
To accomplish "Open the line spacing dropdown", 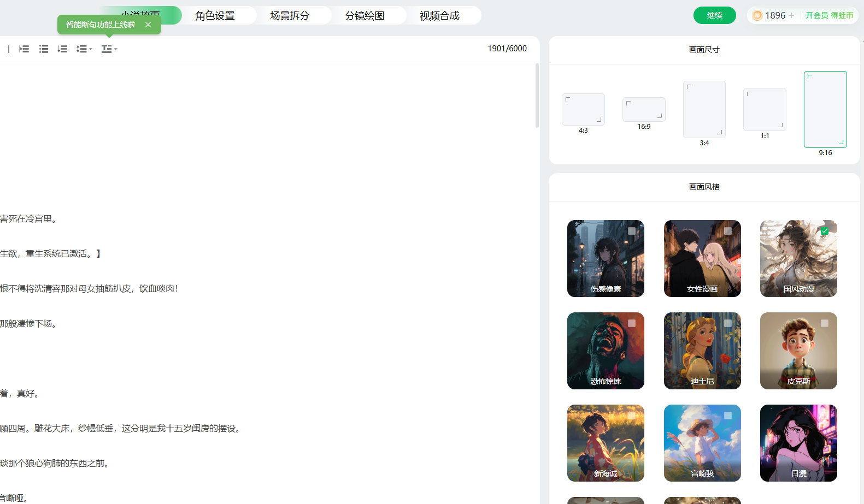I will pos(84,49).
